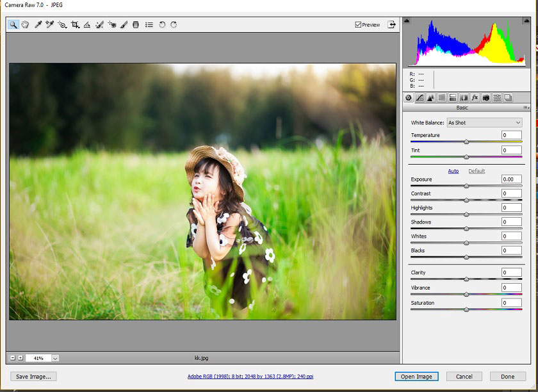Select the Hand tool
538x392 pixels.
click(25, 25)
